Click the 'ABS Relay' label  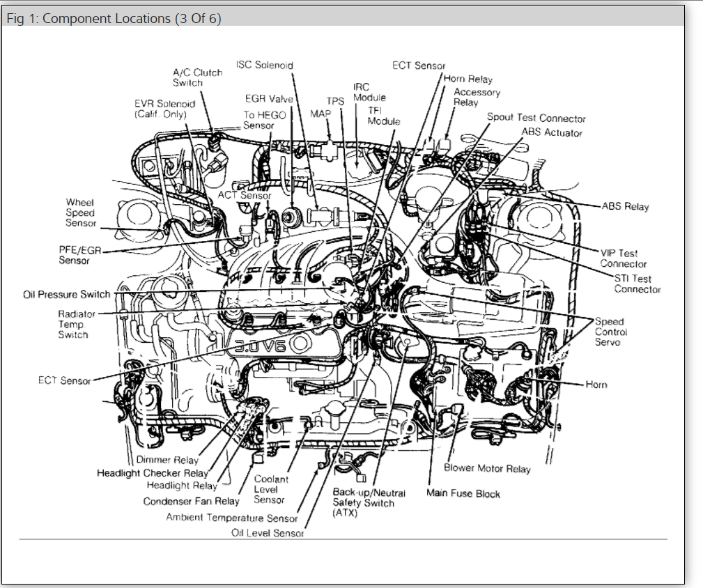625,207
